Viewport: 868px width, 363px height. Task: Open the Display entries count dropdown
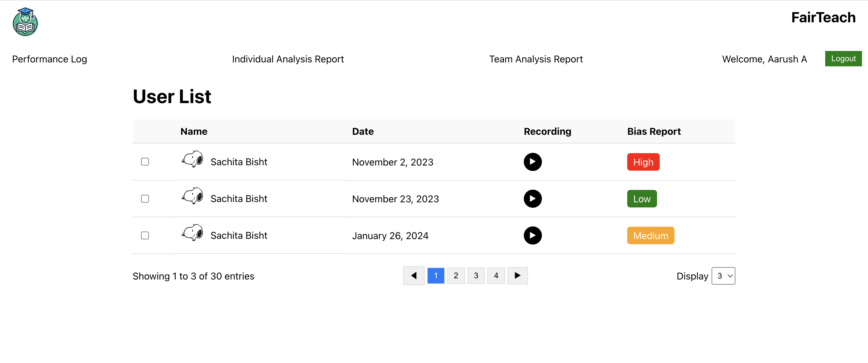coord(723,276)
